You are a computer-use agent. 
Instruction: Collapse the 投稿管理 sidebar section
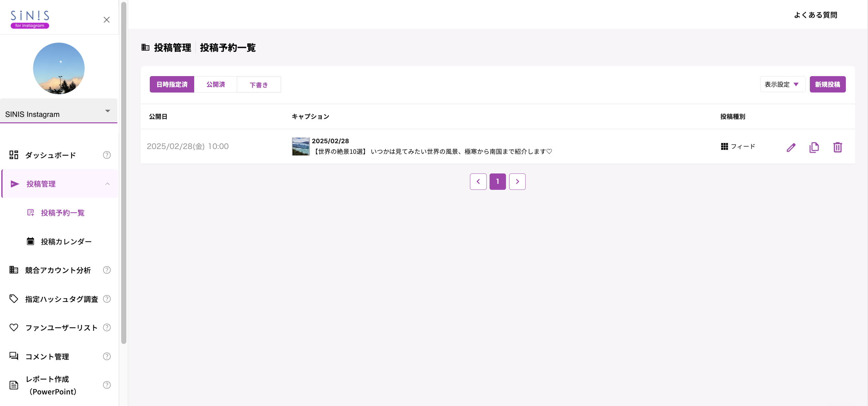[107, 184]
